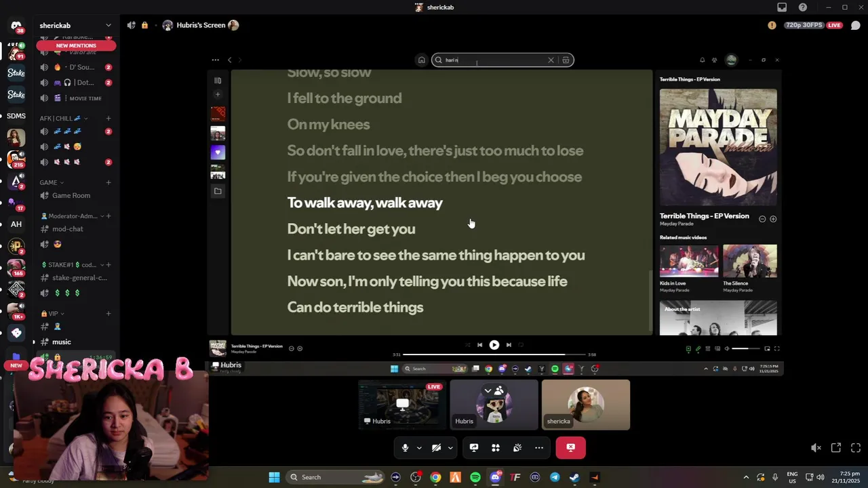Image resolution: width=868 pixels, height=488 pixels.
Task: Open mod-chat text channel
Action: [x=68, y=229]
